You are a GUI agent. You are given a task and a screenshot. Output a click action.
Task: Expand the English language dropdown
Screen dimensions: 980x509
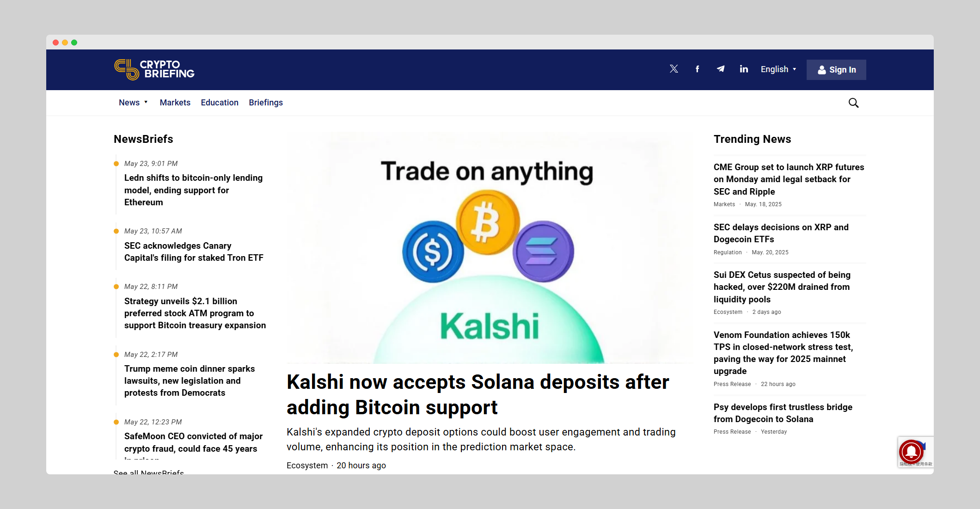coord(778,69)
